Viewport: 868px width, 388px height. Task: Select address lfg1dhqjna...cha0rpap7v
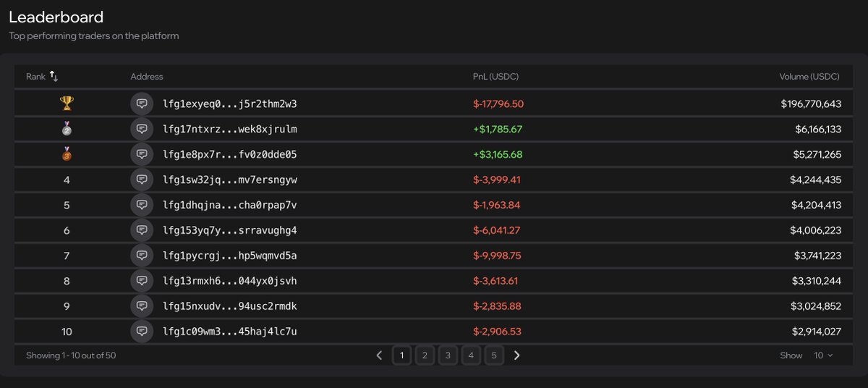(230, 205)
